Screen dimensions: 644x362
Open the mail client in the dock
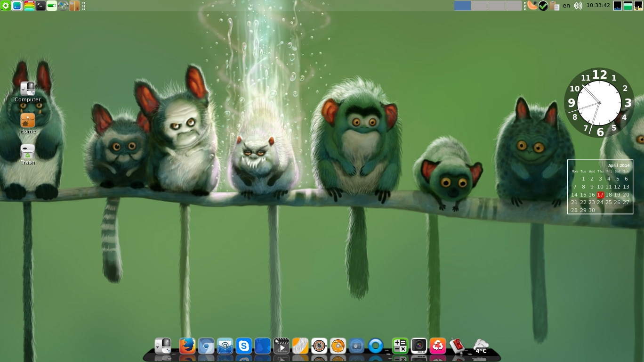tap(225, 346)
